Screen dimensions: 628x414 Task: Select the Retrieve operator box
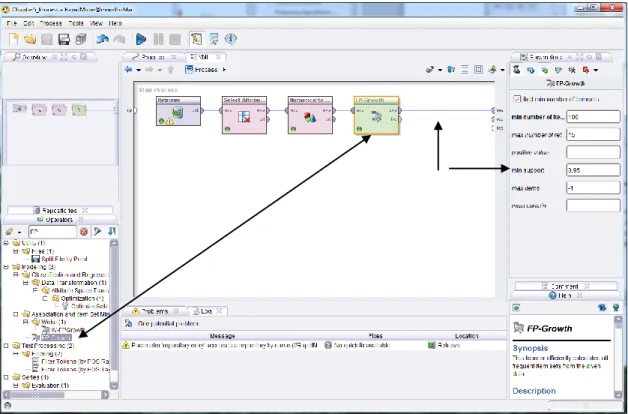(178, 111)
